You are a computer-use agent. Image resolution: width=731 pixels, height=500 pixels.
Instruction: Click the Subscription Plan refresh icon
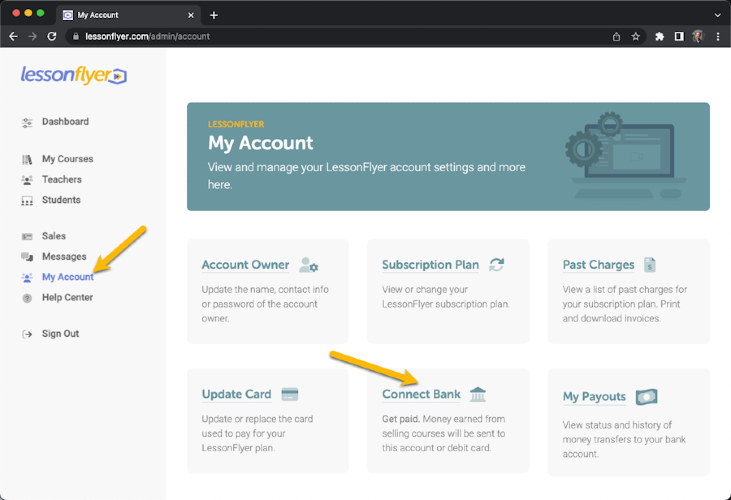pos(497,265)
